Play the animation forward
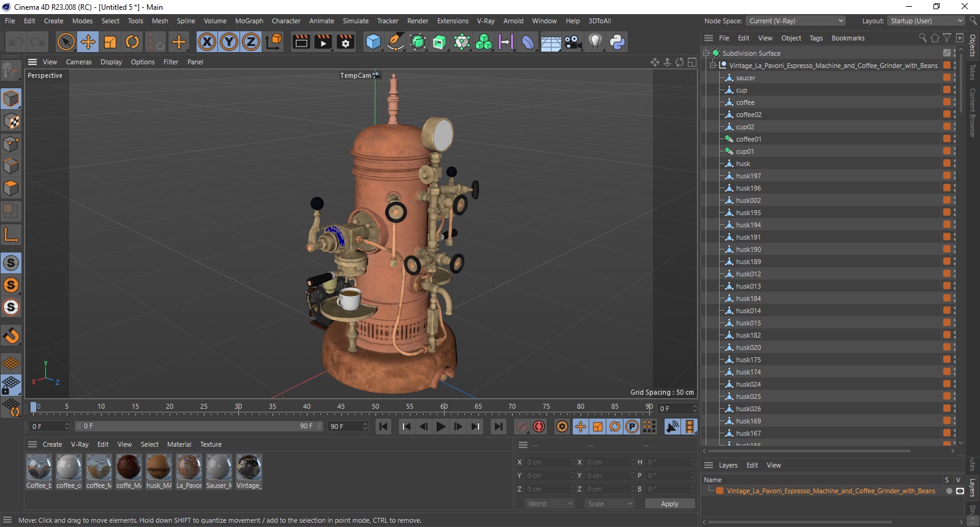980x527 pixels. (440, 427)
